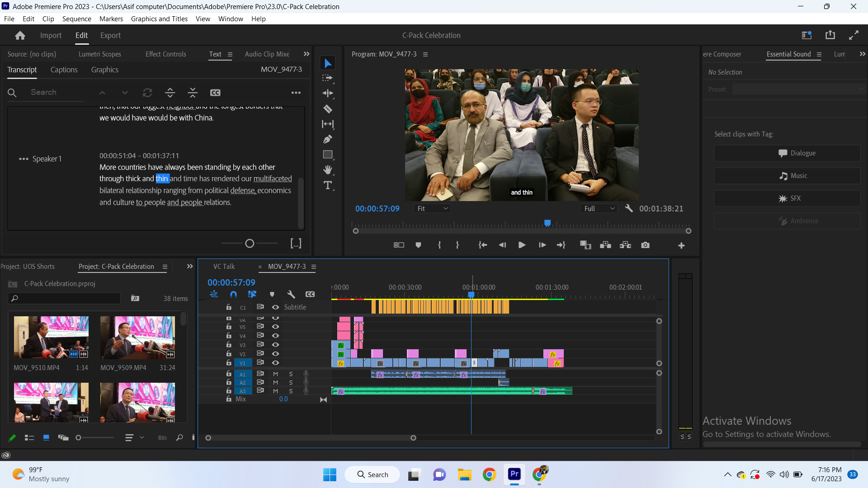Solo audio track A3
Image resolution: width=868 pixels, height=488 pixels.
point(291,391)
